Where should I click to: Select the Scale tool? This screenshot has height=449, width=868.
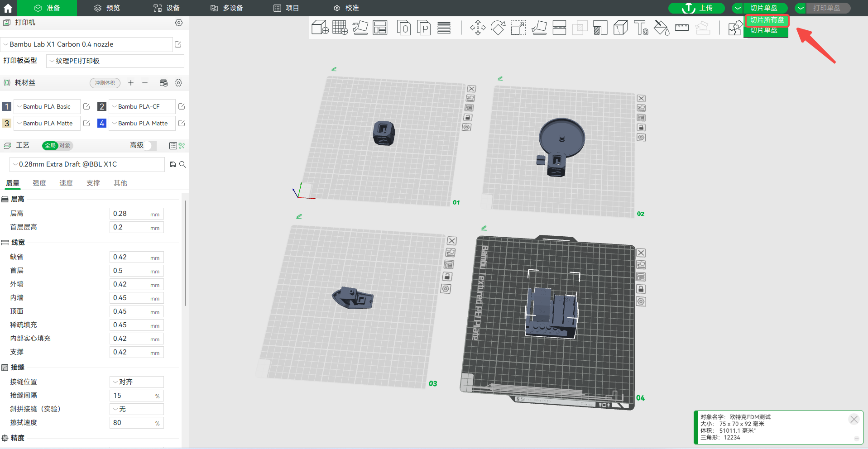(x=518, y=28)
